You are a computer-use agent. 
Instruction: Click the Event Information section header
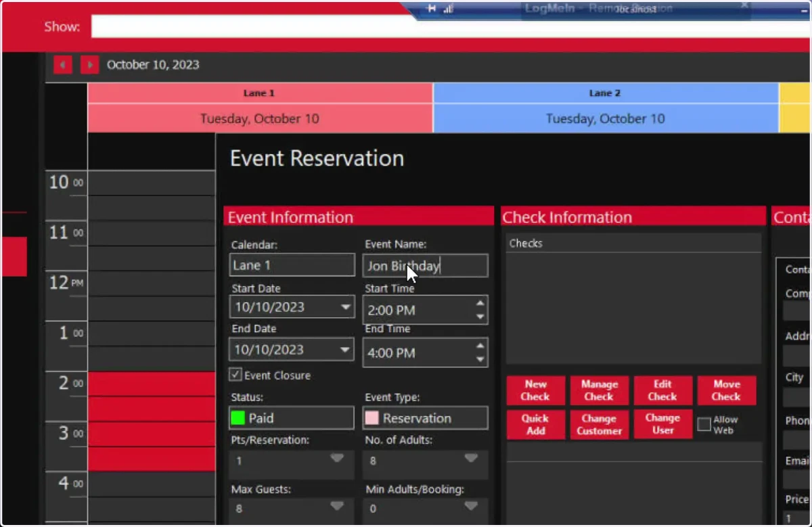tap(359, 217)
